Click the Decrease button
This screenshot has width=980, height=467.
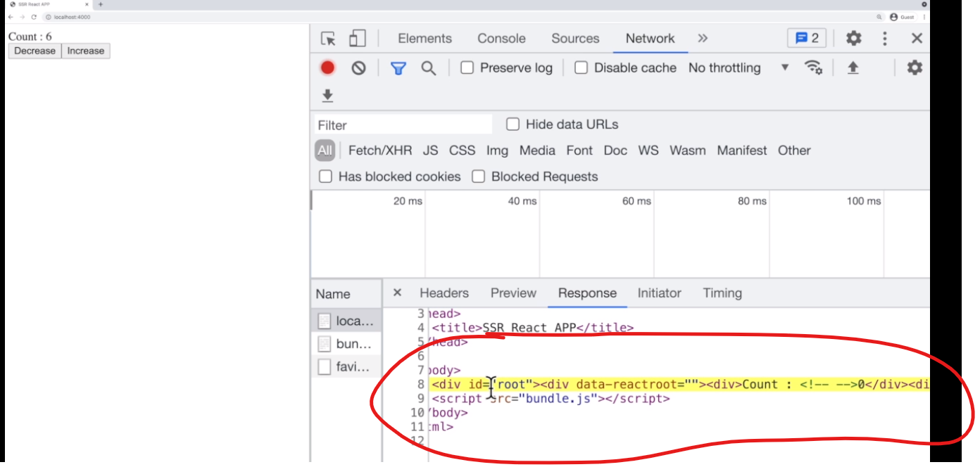[34, 51]
